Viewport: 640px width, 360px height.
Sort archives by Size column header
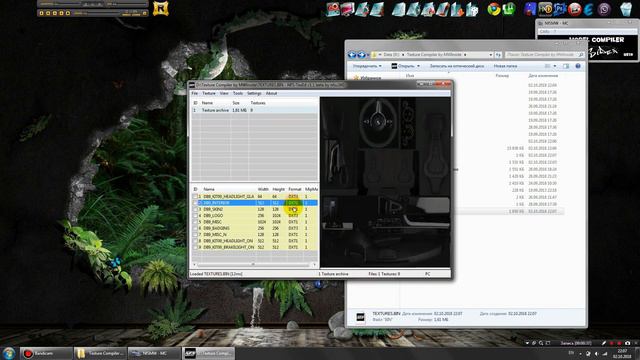[x=236, y=103]
